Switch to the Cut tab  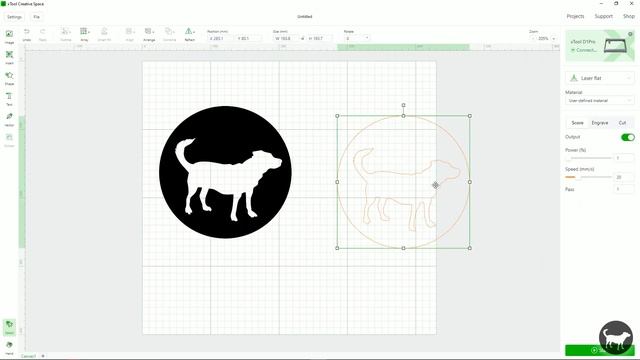click(x=622, y=123)
